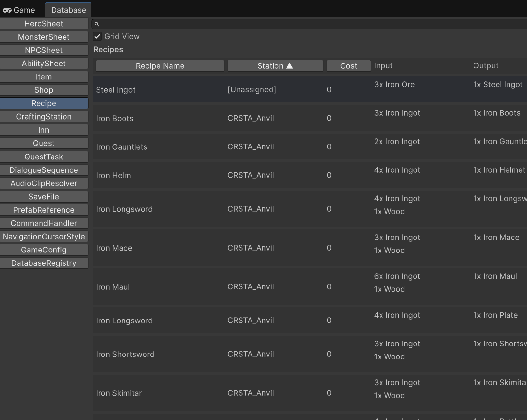The width and height of the screenshot is (527, 420).
Task: Click into the recipe search field
Action: [x=311, y=24]
